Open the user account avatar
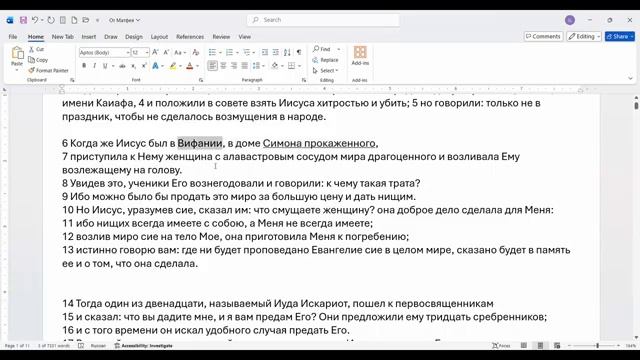This screenshot has height=360, width=640. (x=570, y=20)
